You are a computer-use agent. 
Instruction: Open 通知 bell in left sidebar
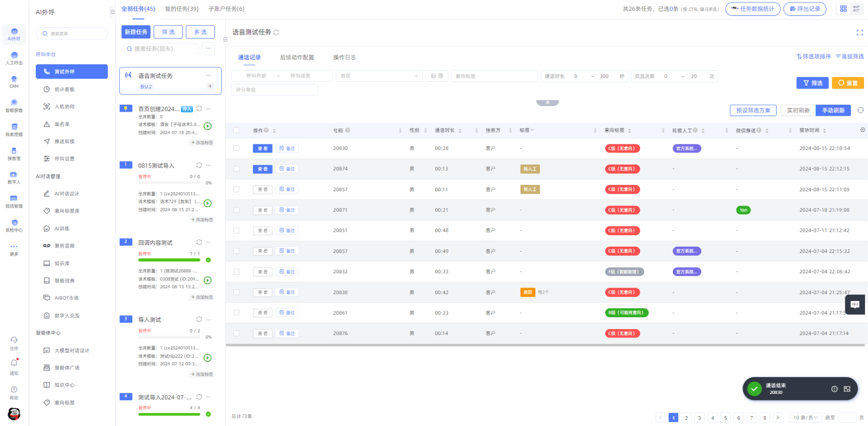tap(14, 363)
